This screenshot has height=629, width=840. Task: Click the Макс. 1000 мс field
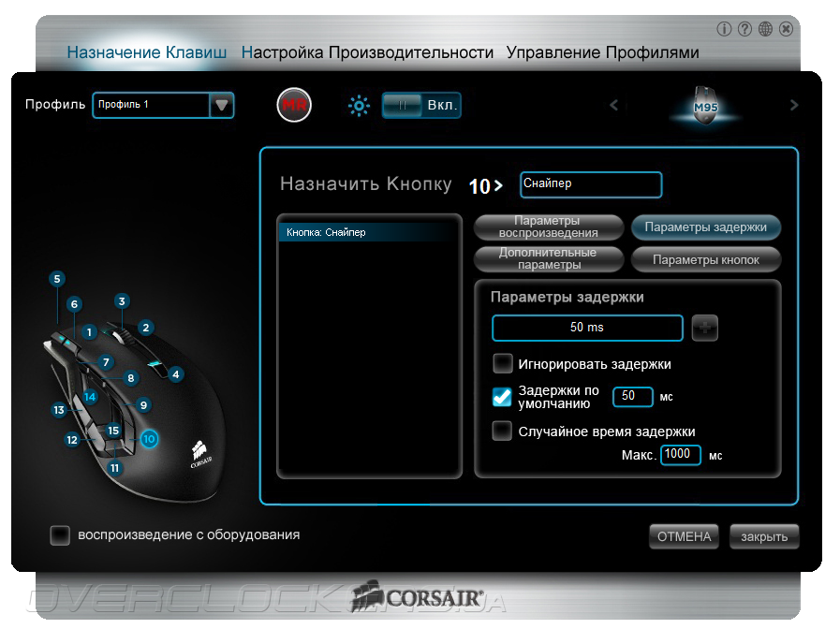click(681, 455)
